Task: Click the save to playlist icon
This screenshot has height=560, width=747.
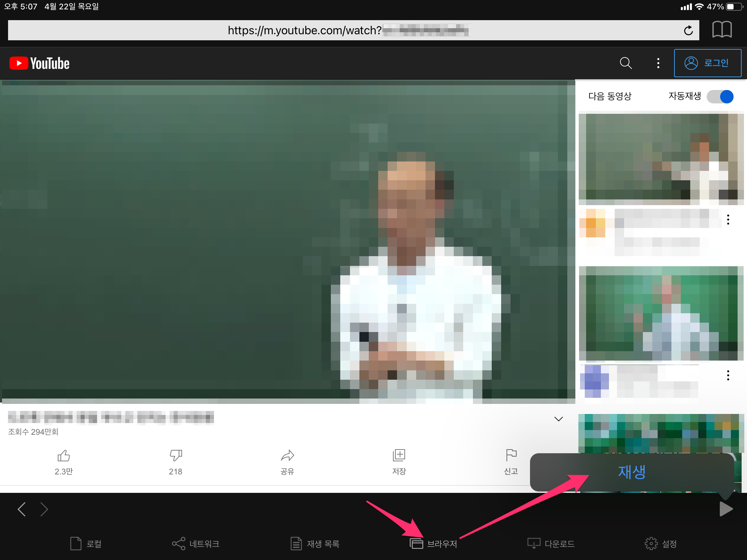Action: pos(399,456)
